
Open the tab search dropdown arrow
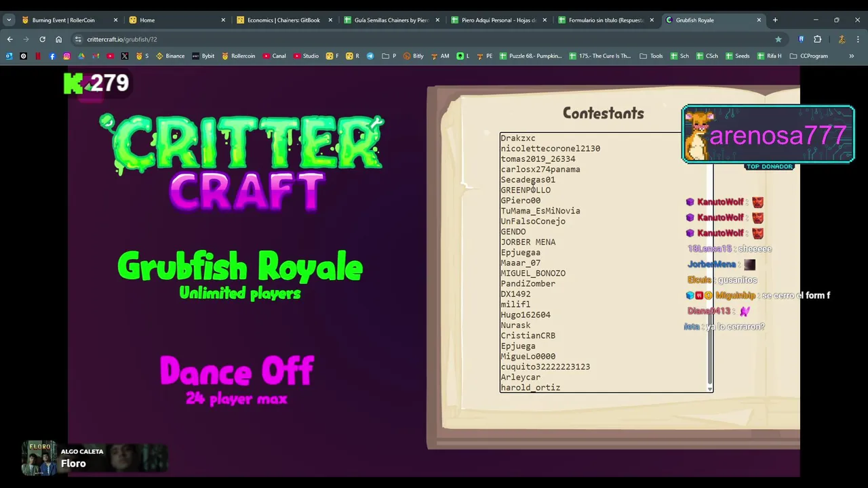pos(9,20)
